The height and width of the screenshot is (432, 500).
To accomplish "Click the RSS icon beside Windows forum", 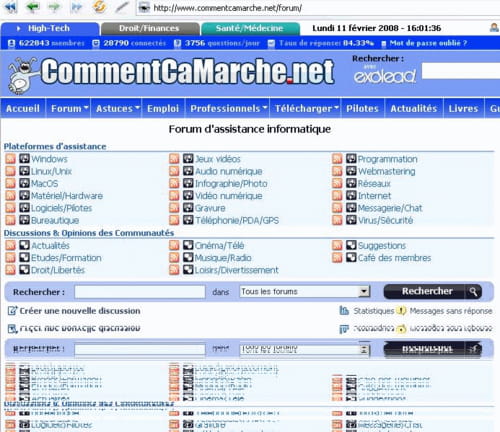I will (11, 159).
